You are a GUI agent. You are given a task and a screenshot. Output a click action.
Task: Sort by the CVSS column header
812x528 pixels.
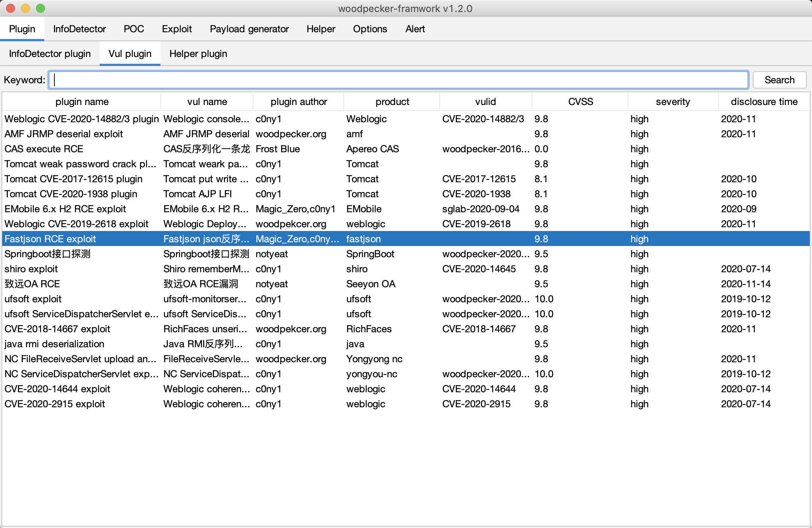point(580,102)
